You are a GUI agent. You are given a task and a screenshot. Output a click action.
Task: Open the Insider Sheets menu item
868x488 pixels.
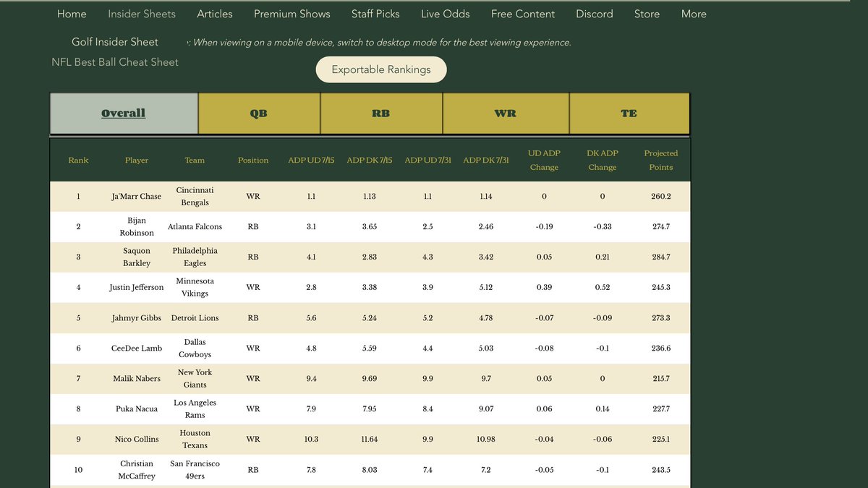point(141,13)
